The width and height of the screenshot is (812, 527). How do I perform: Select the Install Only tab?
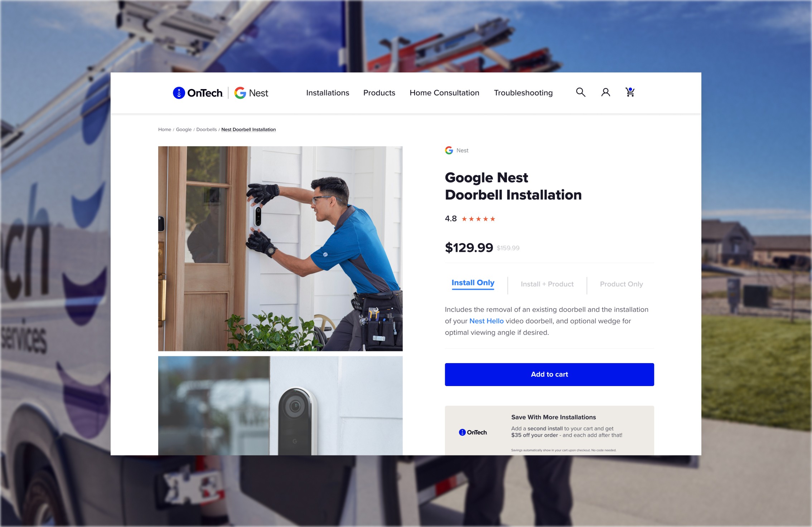pyautogui.click(x=473, y=283)
